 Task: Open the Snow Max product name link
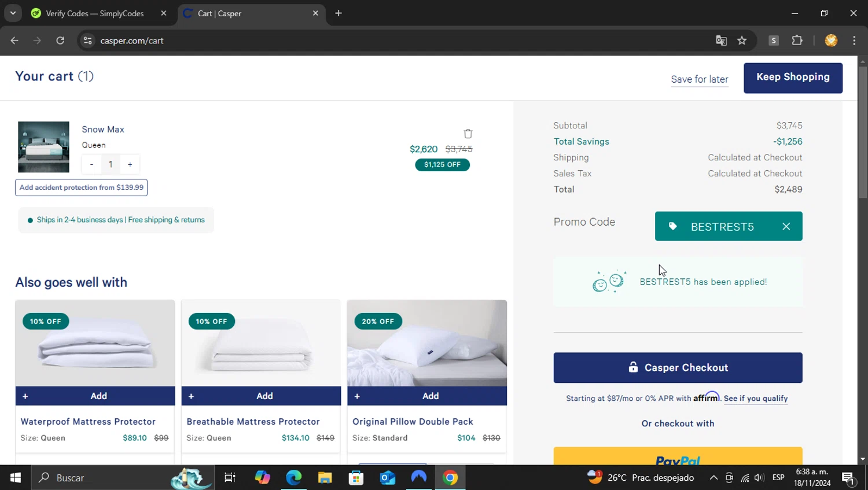(x=103, y=130)
